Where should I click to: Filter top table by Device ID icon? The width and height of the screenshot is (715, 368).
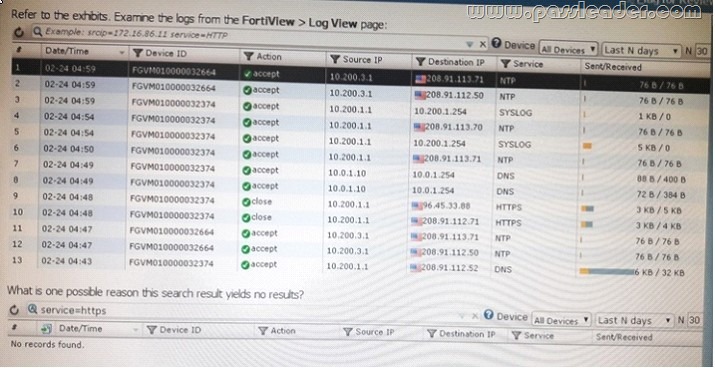point(137,53)
